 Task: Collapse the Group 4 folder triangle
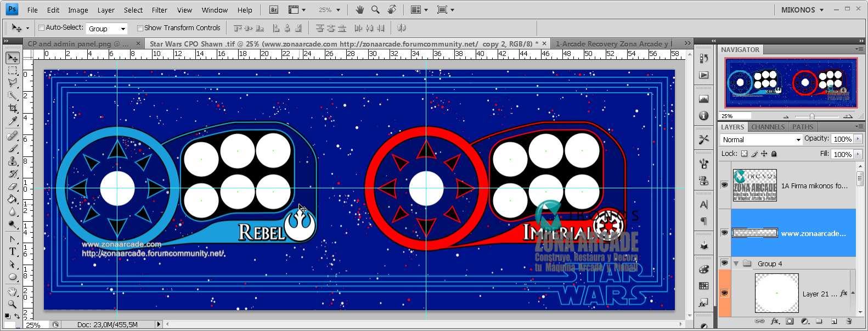pyautogui.click(x=736, y=263)
